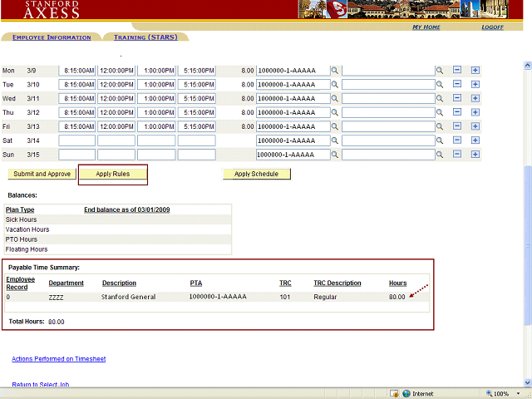This screenshot has height=399, width=532.
Task: Remove the Tuesday 3/10 row with minus icon
Action: point(457,85)
